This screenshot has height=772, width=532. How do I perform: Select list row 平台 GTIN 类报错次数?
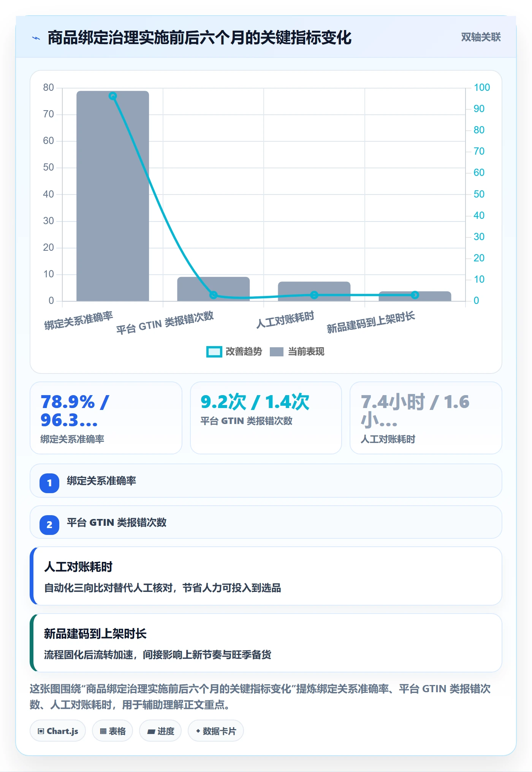[x=266, y=522]
